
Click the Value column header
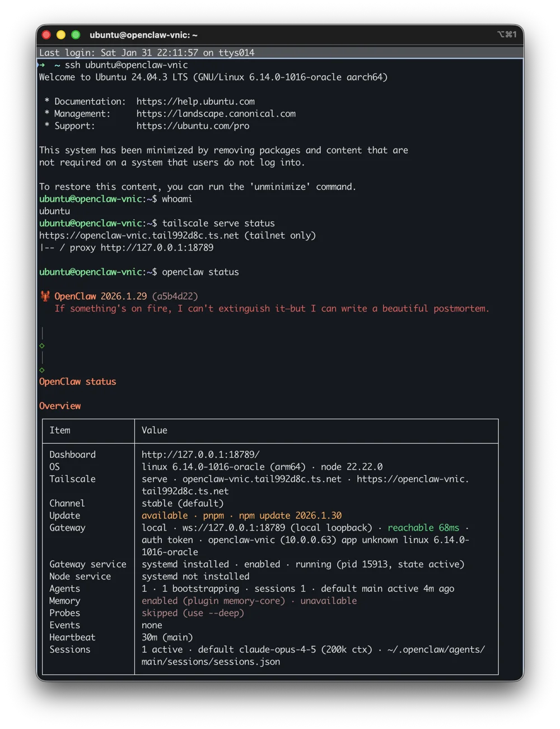[x=154, y=430]
